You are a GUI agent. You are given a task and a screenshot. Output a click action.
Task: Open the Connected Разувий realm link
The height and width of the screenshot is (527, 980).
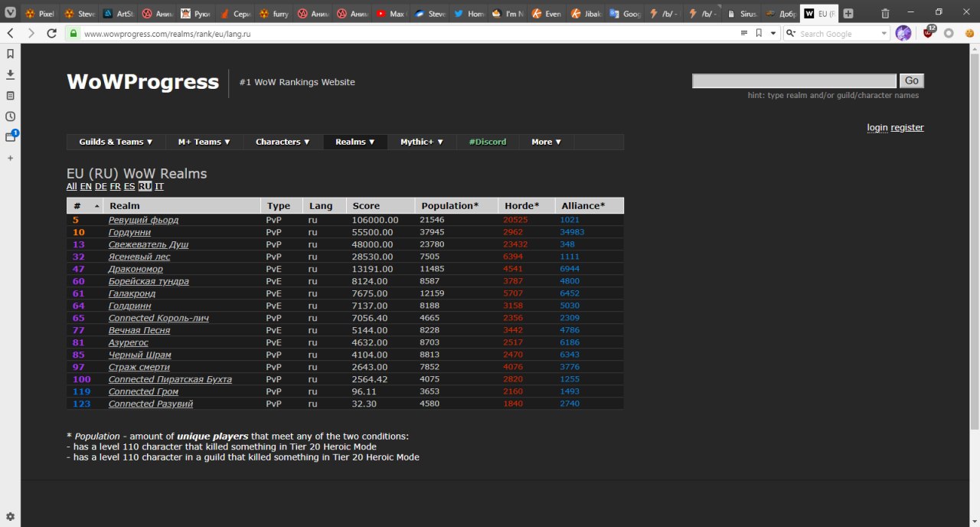pyautogui.click(x=151, y=404)
